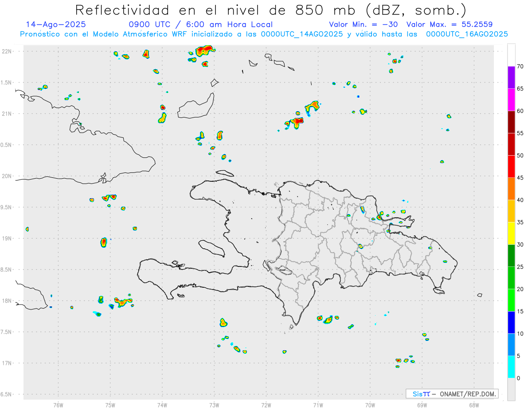Screen dimensions: 532x411
Task: Select the light blue 5–10 dBZ band
Action: (x=511, y=344)
